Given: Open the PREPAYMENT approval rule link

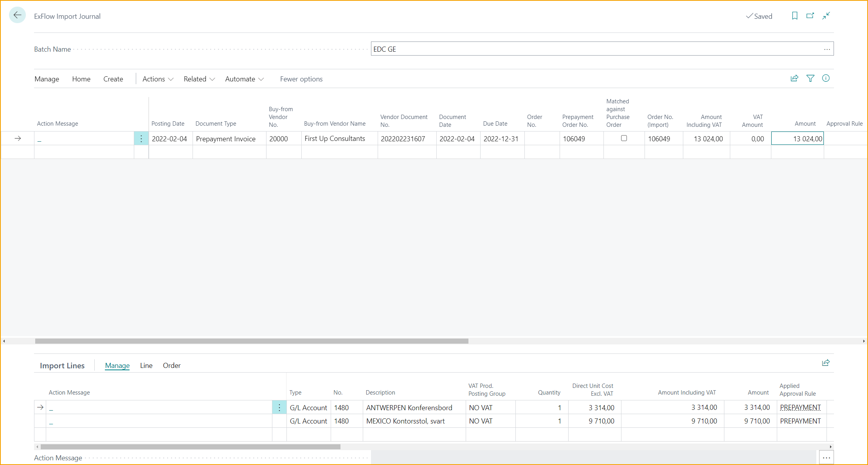Looking at the screenshot, I should [800, 407].
